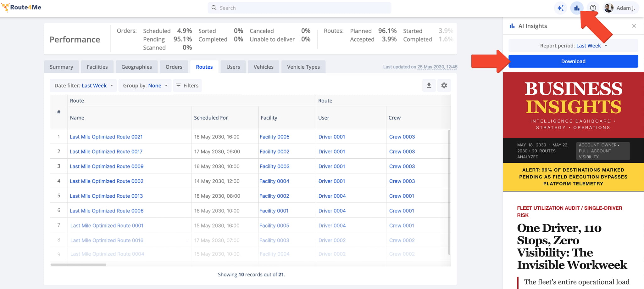
Task: Open Adam J. profile avatar
Action: point(609,8)
